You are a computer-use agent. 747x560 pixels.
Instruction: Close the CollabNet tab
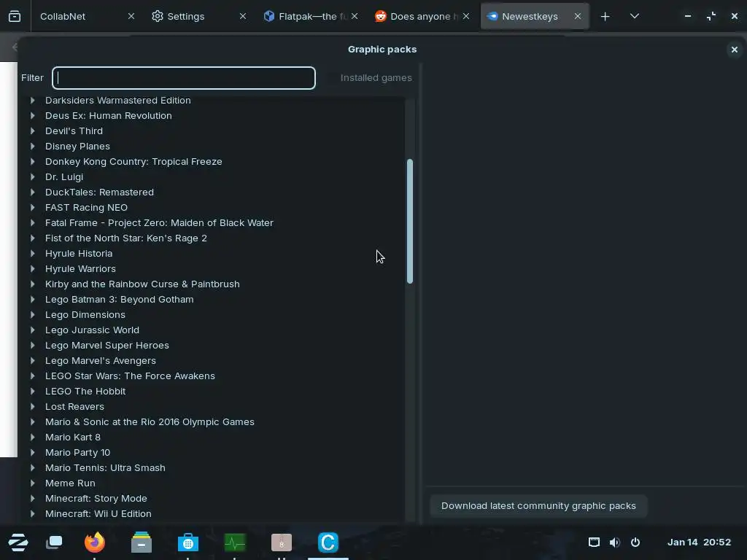tap(131, 16)
